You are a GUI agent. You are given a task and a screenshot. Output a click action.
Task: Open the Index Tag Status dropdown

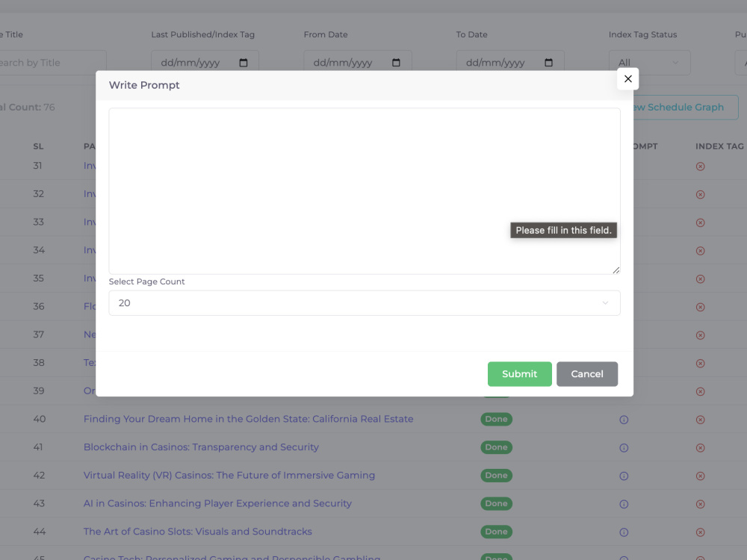pos(649,63)
